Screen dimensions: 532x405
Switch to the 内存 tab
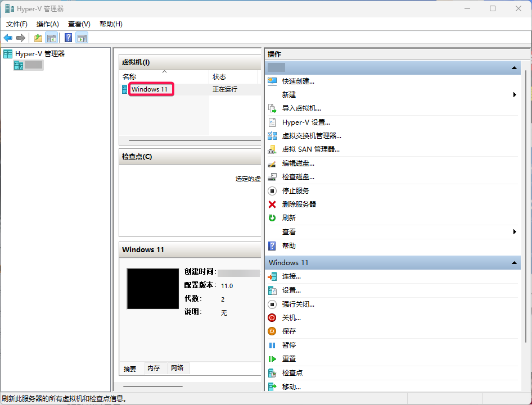click(x=154, y=368)
